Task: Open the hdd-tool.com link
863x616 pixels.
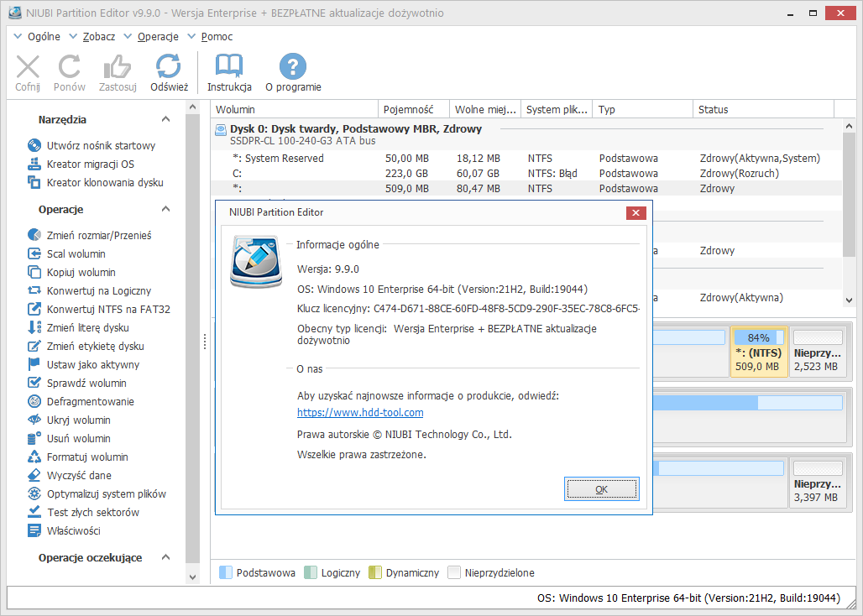Action: coord(360,413)
